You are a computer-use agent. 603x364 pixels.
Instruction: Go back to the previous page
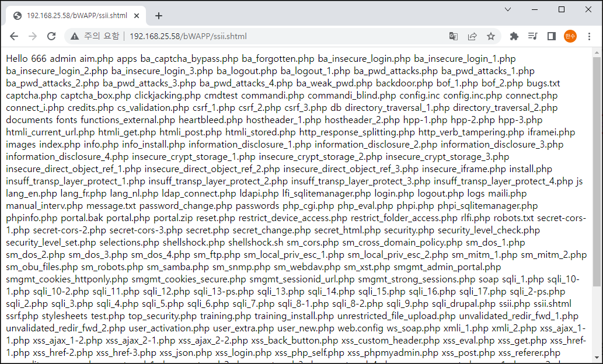[x=14, y=36]
